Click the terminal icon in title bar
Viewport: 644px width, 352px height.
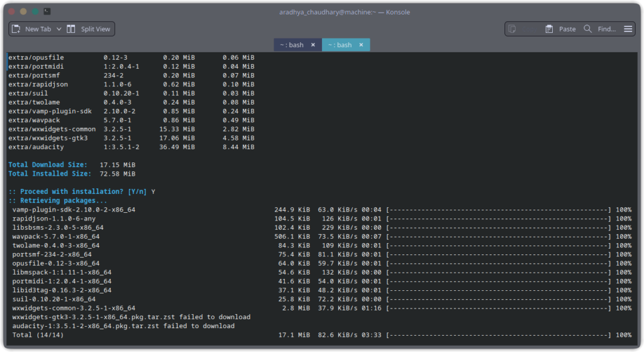pyautogui.click(x=47, y=11)
